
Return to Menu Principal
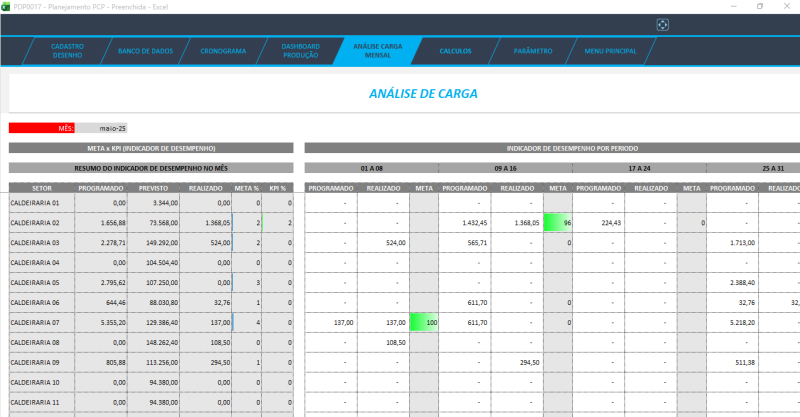pos(610,51)
